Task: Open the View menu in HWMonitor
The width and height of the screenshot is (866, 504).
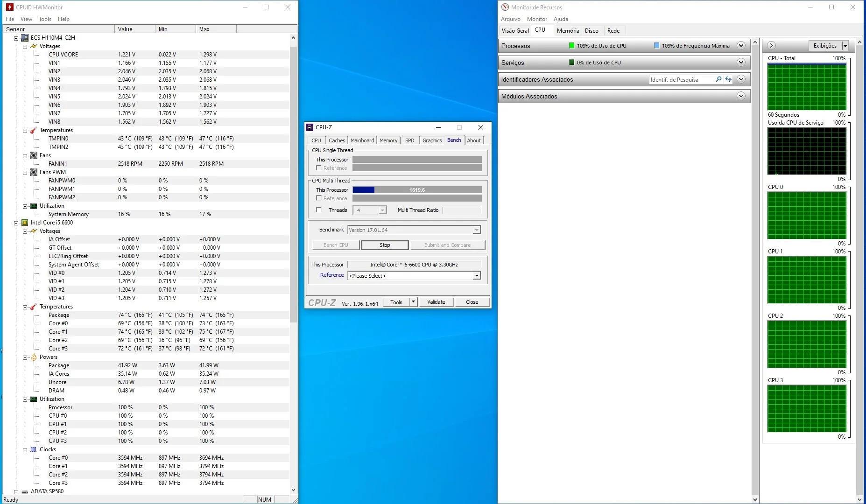Action: pos(26,19)
